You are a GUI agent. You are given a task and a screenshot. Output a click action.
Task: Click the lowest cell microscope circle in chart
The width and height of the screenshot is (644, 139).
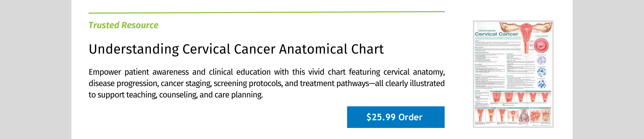[541, 84]
